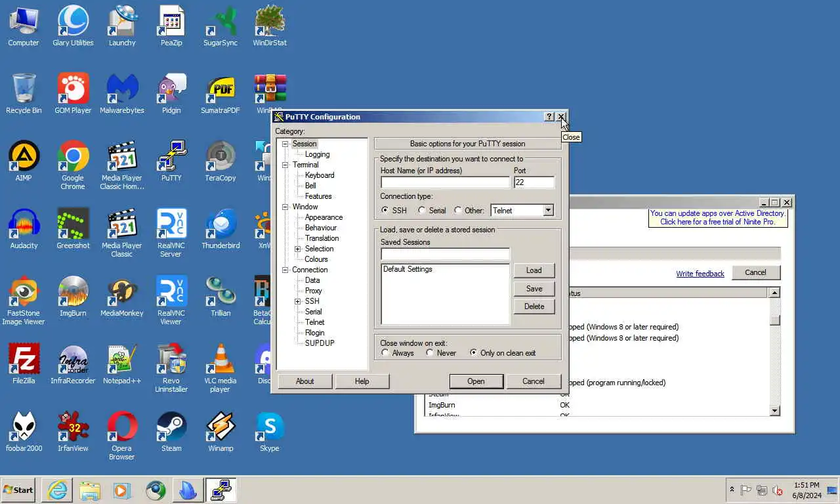Collapse the Terminal tree node
Viewport: 840px width, 504px height.
click(285, 165)
